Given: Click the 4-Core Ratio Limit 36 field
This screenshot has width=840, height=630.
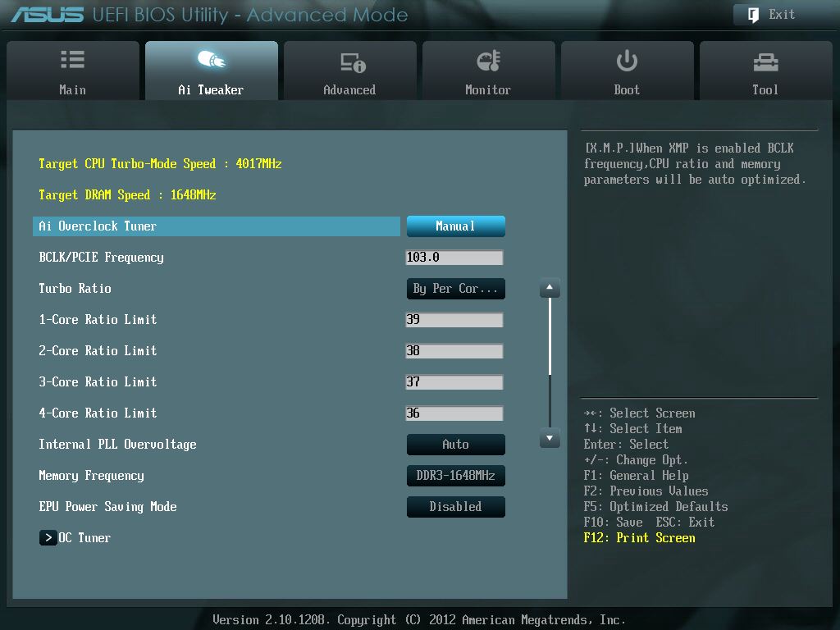Looking at the screenshot, I should [x=454, y=413].
